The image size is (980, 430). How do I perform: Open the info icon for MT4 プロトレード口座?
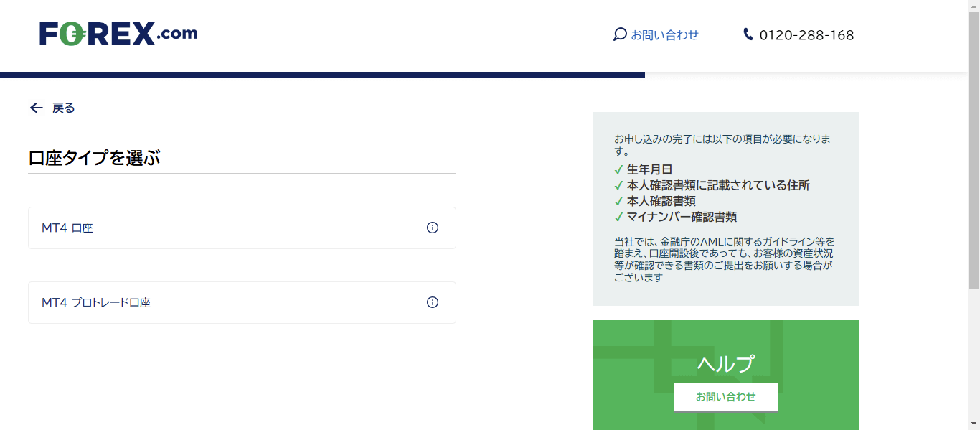pos(432,302)
